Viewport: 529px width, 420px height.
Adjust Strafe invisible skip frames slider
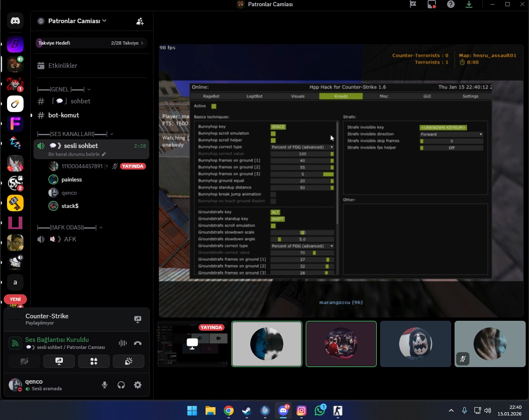pyautogui.click(x=452, y=141)
